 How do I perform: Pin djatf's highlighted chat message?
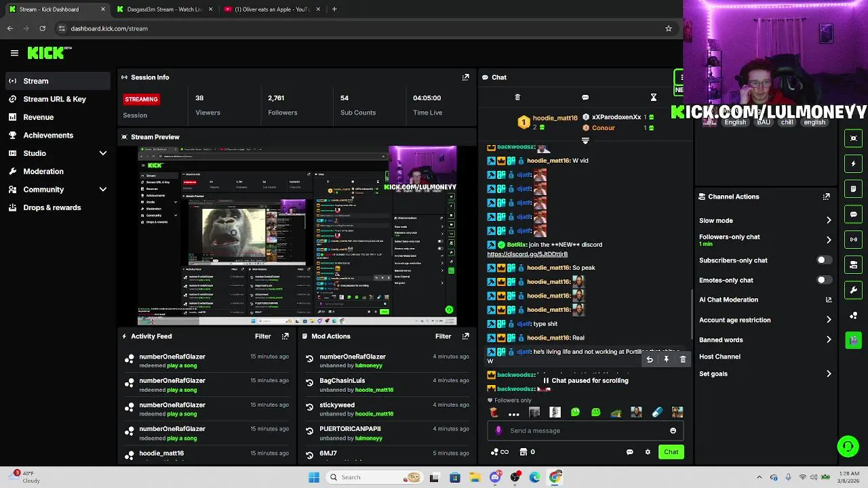coord(666,359)
